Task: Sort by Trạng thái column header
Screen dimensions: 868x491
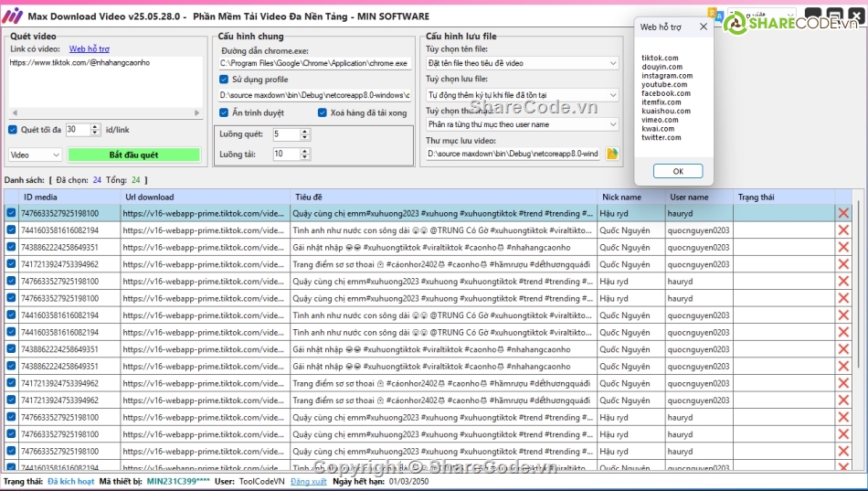Action: (784, 197)
